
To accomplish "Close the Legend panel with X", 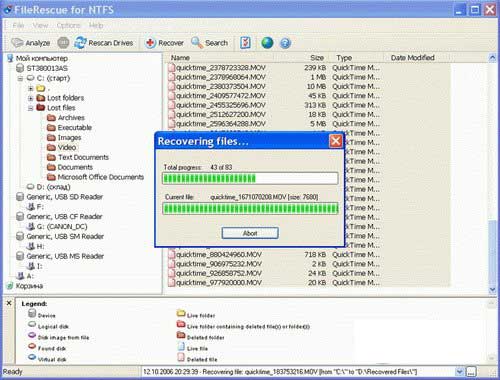I will tap(9, 303).
